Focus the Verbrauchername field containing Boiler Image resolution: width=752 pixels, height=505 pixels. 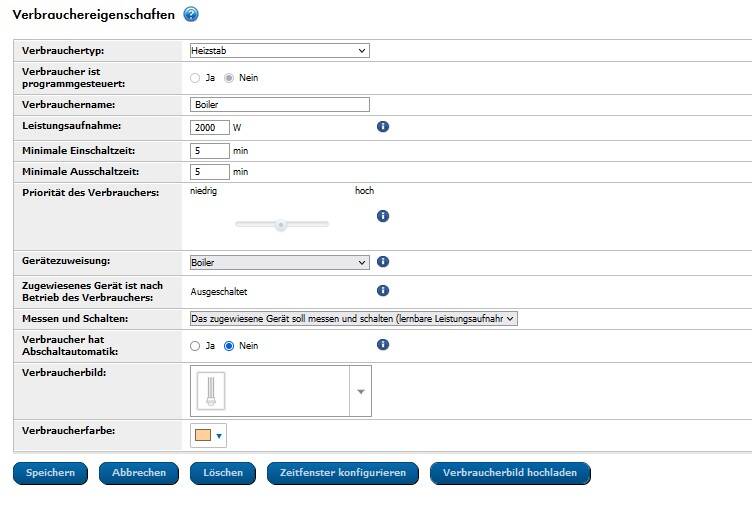(280, 105)
